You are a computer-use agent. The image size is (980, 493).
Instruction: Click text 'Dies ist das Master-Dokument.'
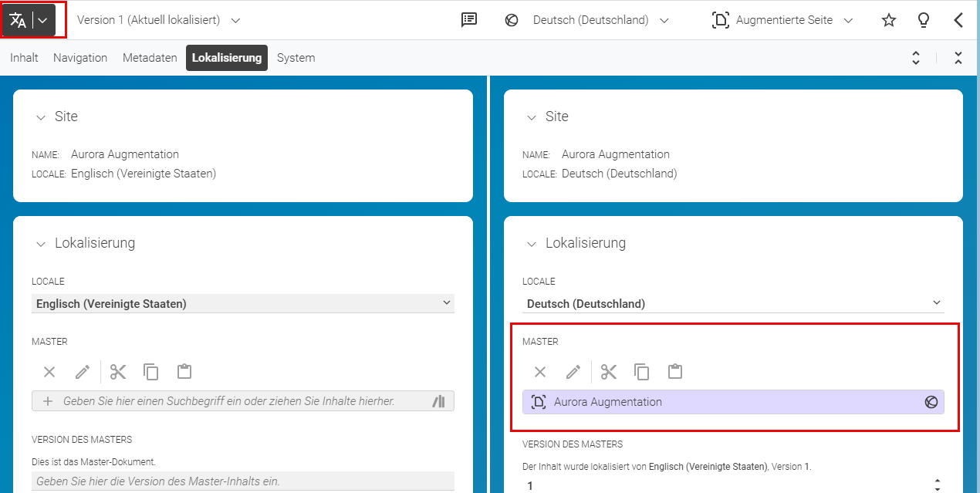tap(93, 461)
